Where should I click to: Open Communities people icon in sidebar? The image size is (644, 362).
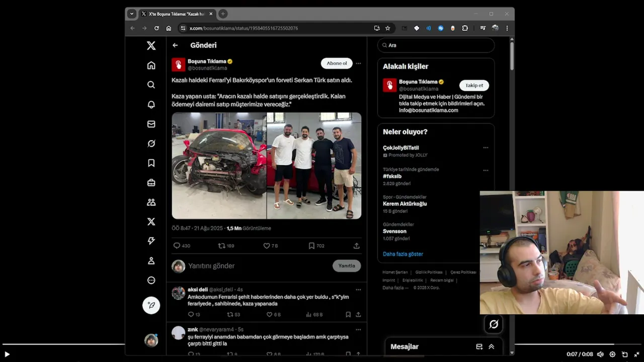click(151, 202)
